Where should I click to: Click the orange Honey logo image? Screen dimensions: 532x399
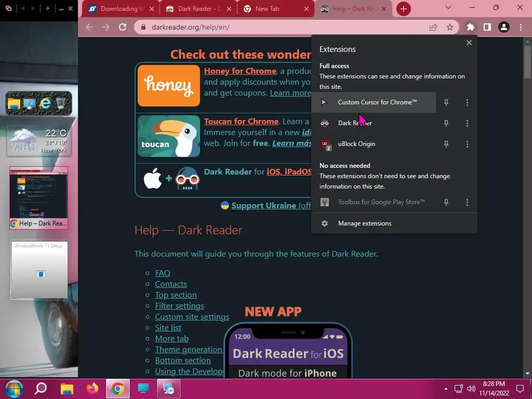pyautogui.click(x=169, y=86)
